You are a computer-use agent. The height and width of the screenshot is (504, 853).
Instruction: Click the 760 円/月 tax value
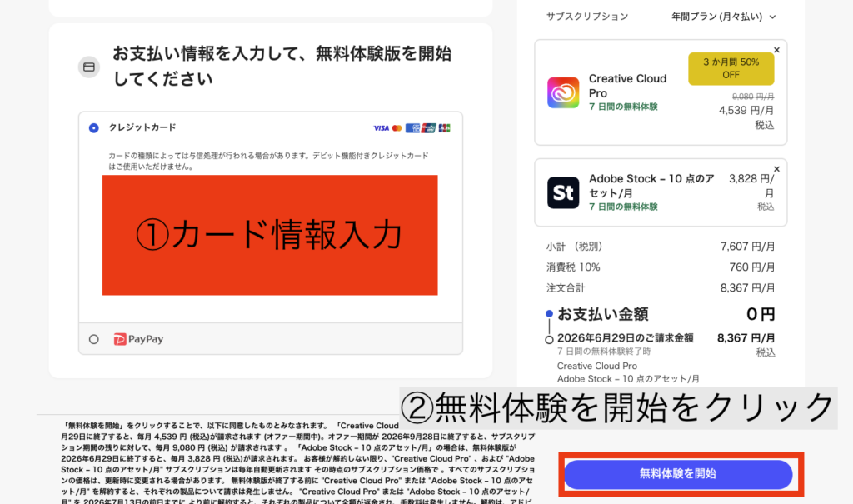point(752,267)
